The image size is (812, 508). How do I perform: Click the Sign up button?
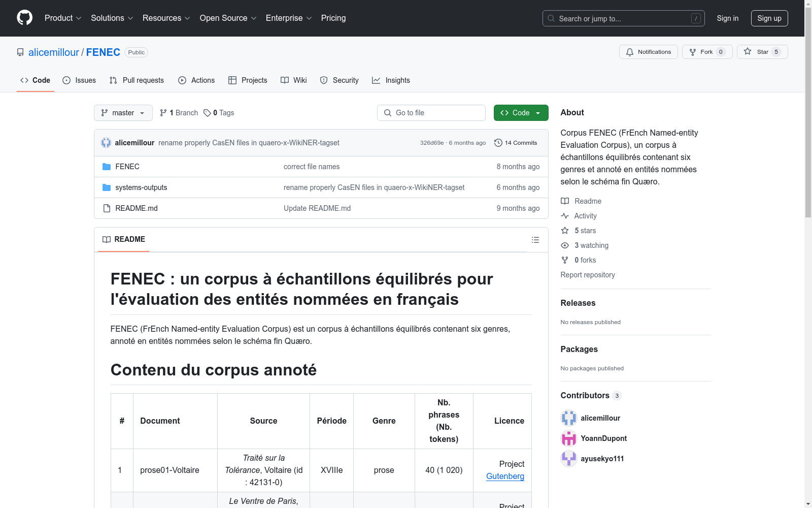coord(769,18)
